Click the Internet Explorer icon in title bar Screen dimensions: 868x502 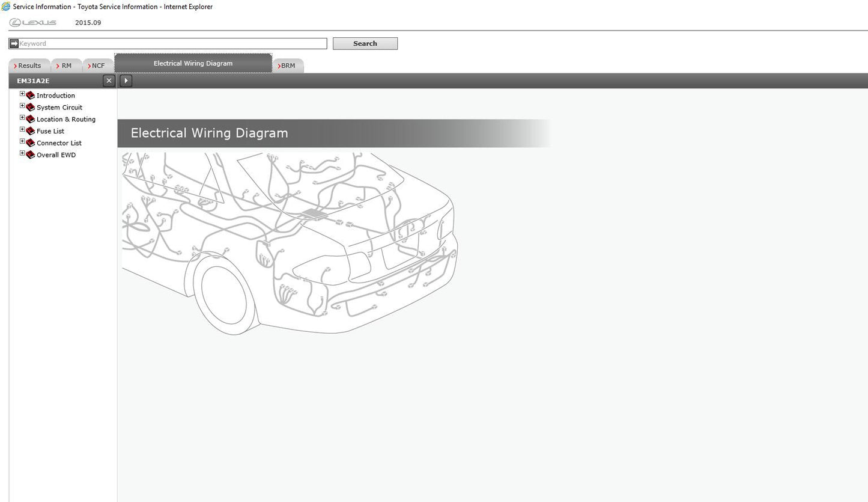6,7
